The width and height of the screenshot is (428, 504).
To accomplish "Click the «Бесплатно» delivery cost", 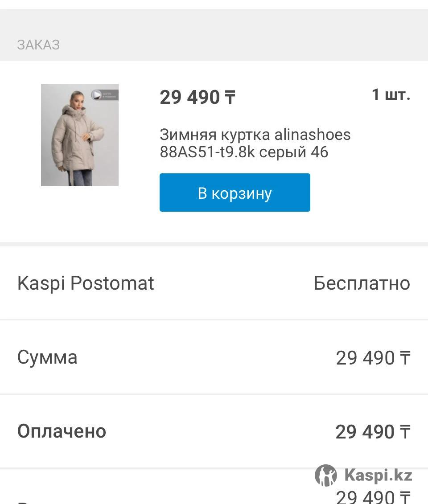I will pyautogui.click(x=362, y=283).
